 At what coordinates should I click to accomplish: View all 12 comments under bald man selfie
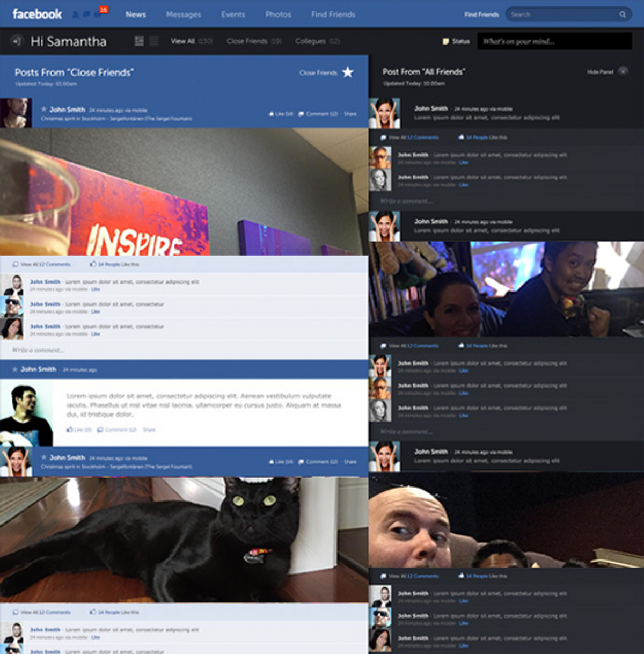(409, 576)
